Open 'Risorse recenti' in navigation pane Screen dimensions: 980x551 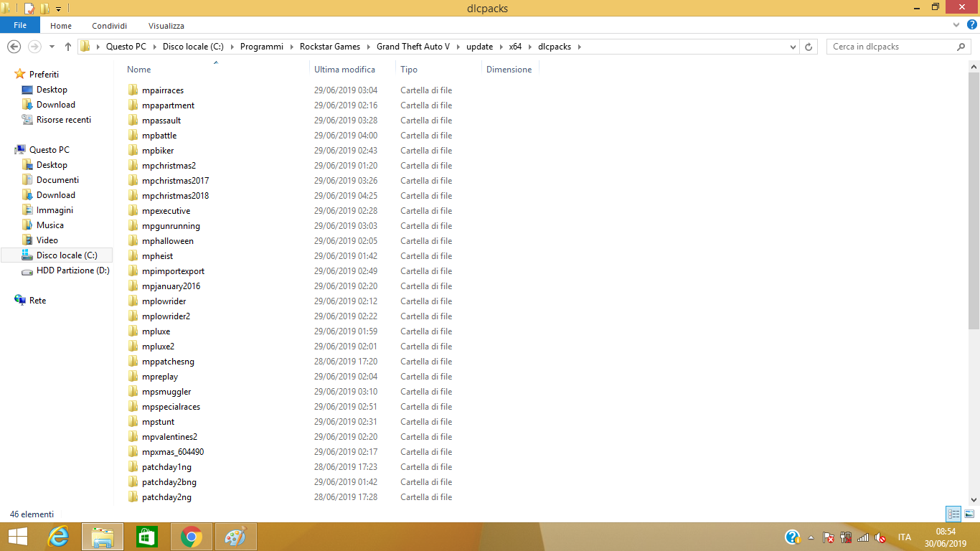click(64, 120)
